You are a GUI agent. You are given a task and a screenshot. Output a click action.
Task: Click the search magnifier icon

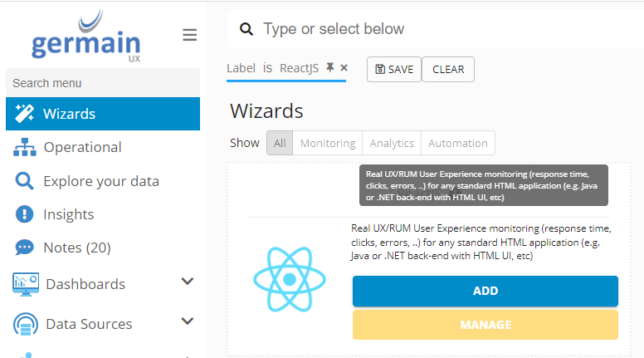[246, 30]
